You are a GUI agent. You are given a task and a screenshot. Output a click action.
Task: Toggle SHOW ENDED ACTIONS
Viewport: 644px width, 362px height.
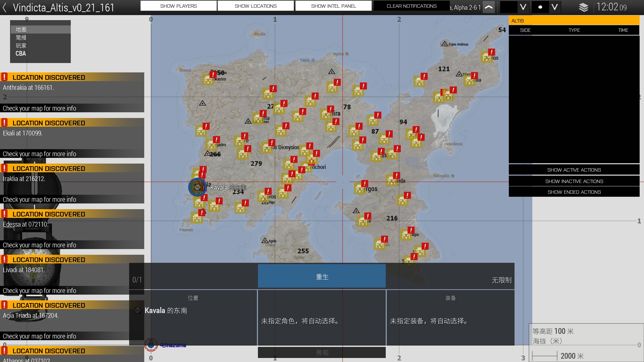[574, 192]
